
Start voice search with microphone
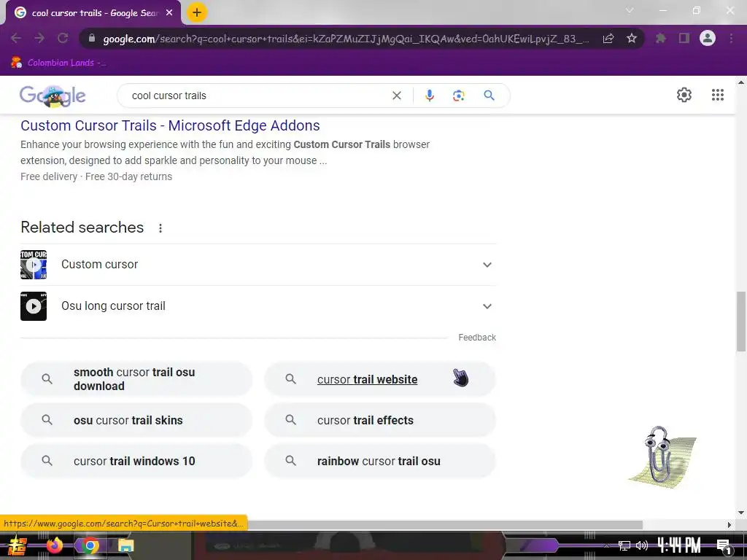[x=429, y=96]
